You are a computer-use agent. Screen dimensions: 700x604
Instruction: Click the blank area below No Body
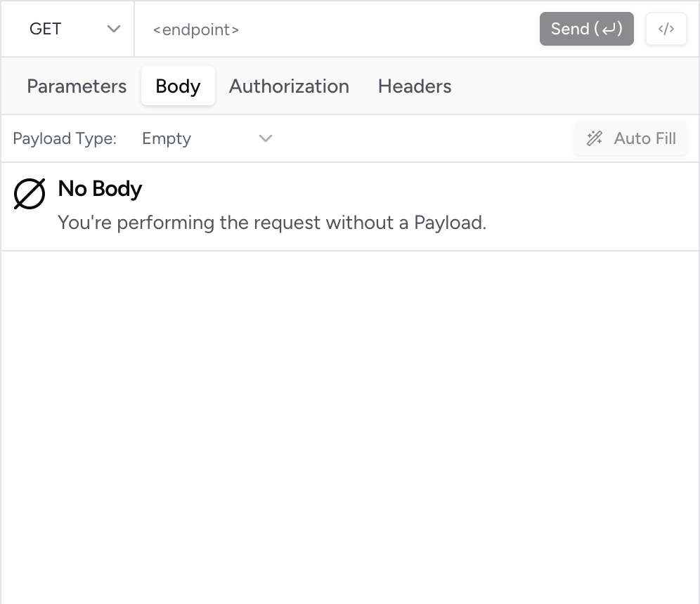click(x=350, y=421)
